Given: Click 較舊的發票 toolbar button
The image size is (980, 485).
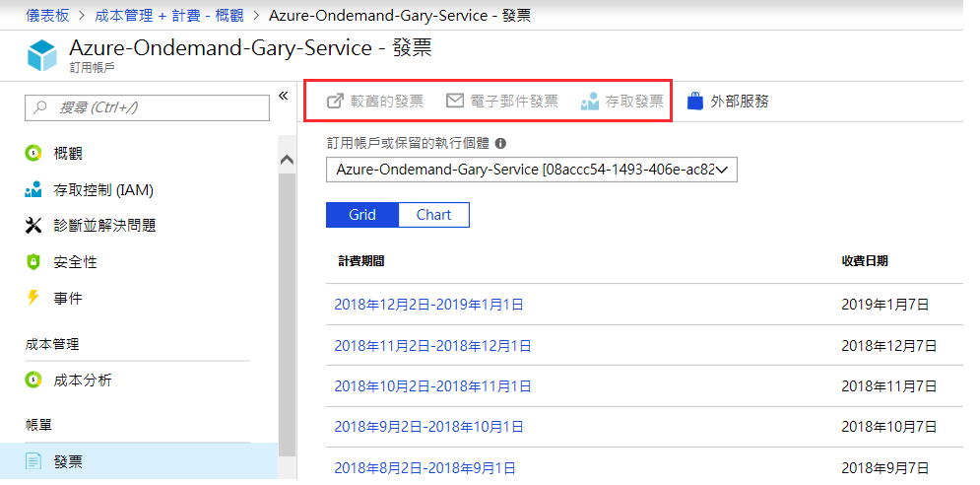Looking at the screenshot, I should click(x=375, y=101).
